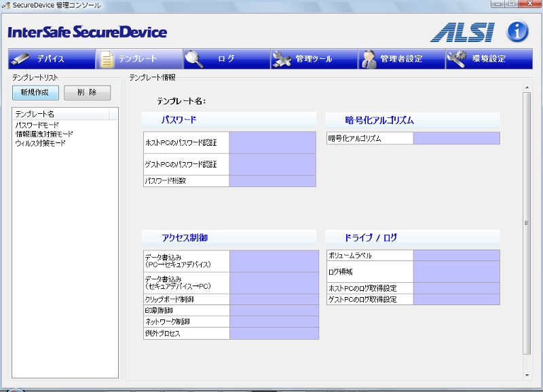Click the 削除 button
This screenshot has width=543, height=392.
88,92
